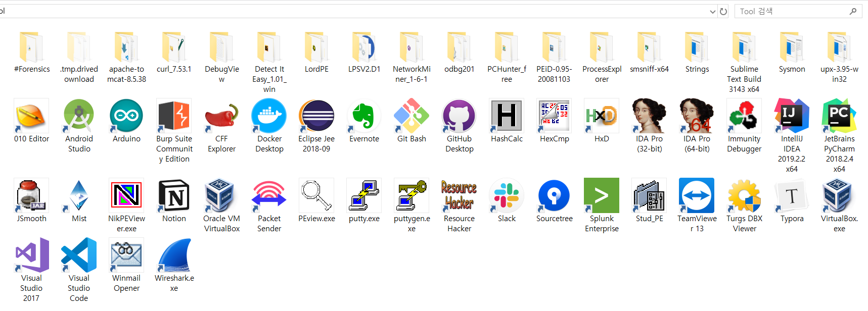
Task: Select puttygen.exe key icon
Action: [x=412, y=195]
